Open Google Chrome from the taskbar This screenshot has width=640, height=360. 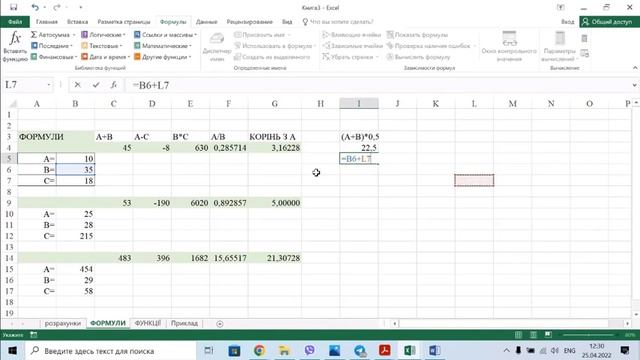[260, 350]
